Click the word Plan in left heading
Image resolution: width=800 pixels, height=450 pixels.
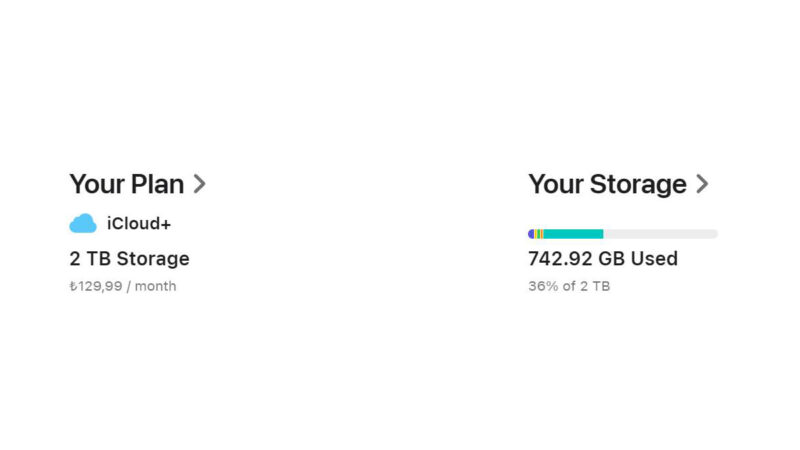[157, 184]
